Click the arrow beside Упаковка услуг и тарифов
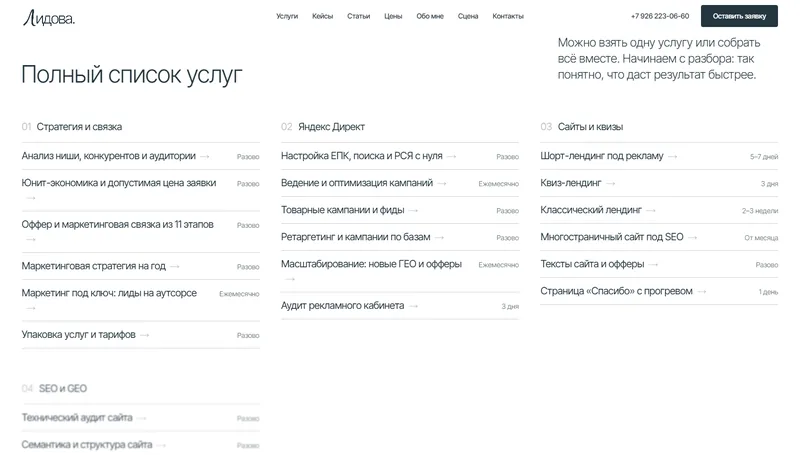 [144, 335]
